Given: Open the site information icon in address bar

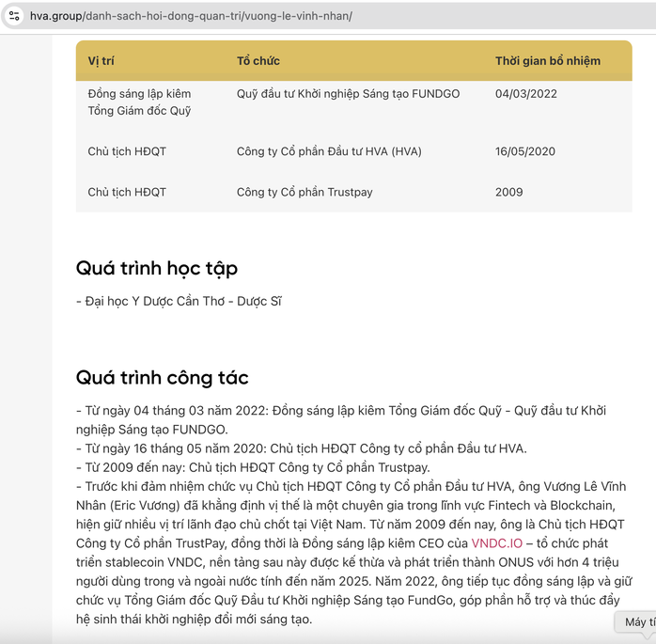Looking at the screenshot, I should pyautogui.click(x=14, y=16).
